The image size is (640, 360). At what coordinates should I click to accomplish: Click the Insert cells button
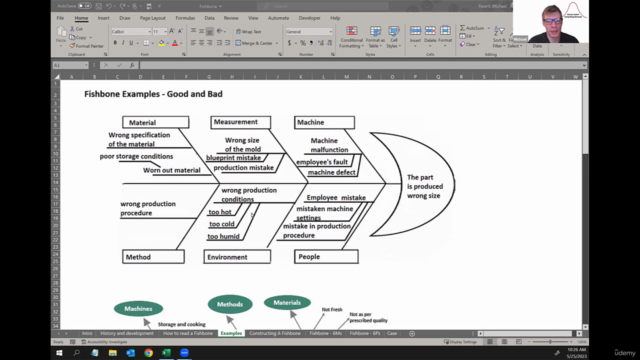(415, 36)
